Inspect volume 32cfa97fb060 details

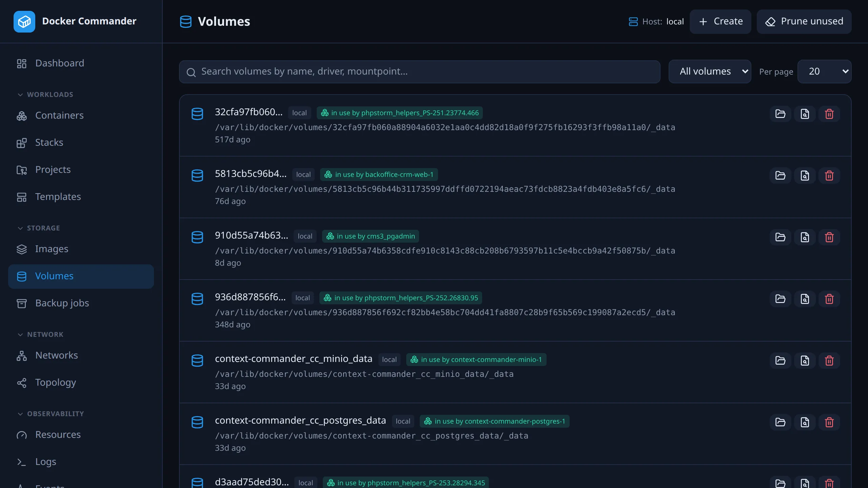click(x=805, y=114)
